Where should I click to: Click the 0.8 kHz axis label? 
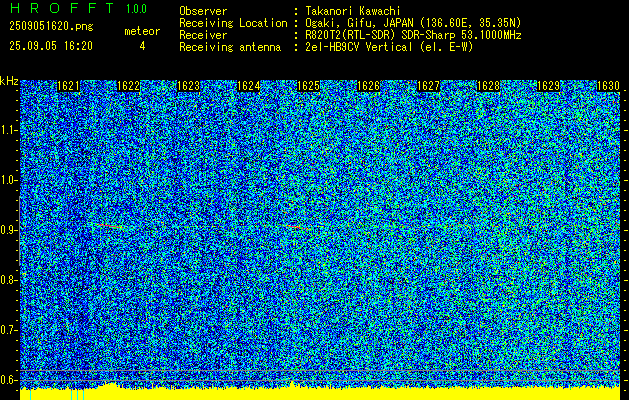8,280
